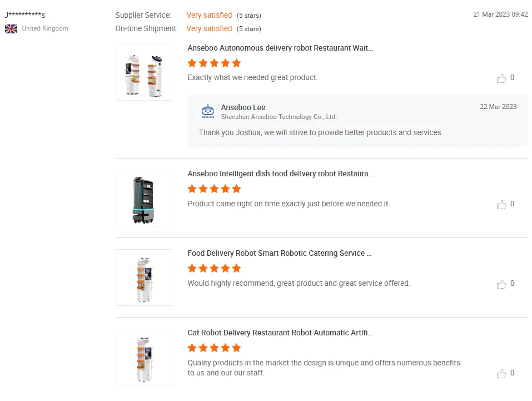Like the 'Quality products in the market' review
Screen dimensions: 532x401
tap(501, 374)
